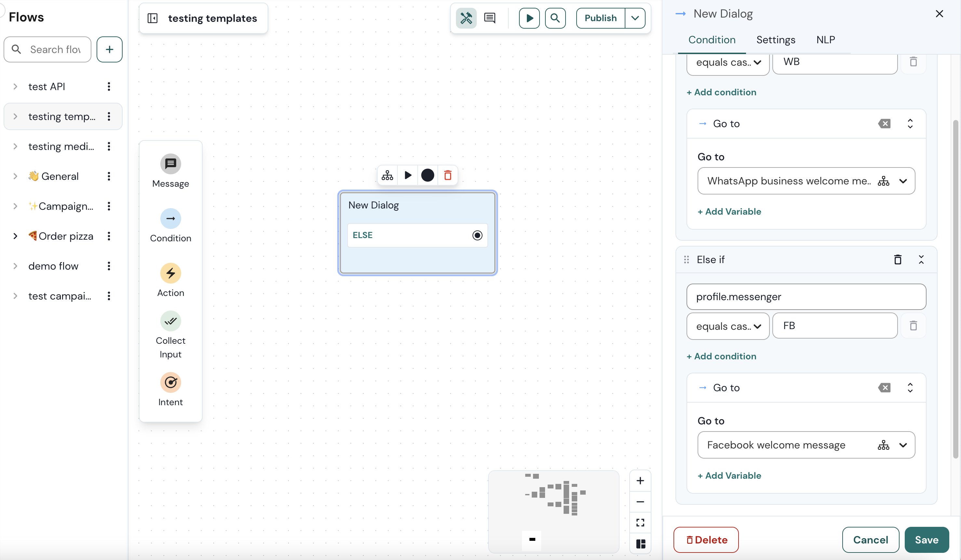Screen dimensions: 961x560
Task: Select the Intent node tool
Action: tap(170, 389)
